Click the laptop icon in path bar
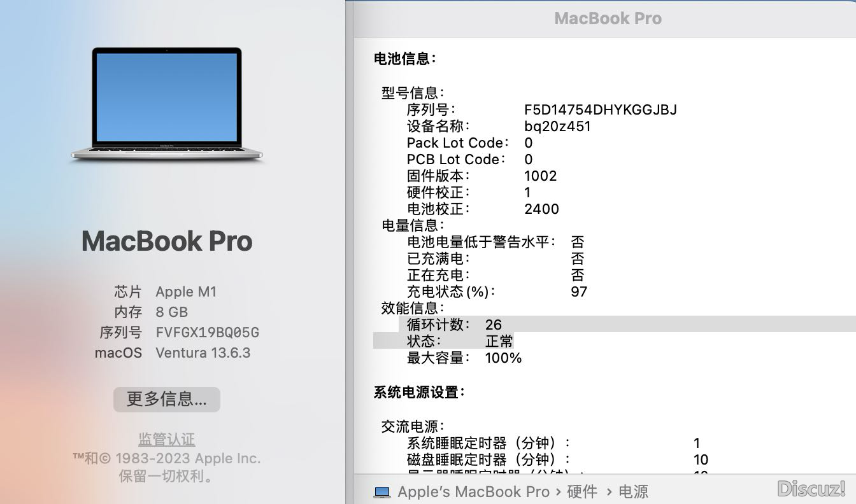Image resolution: width=856 pixels, height=504 pixels. tap(382, 492)
